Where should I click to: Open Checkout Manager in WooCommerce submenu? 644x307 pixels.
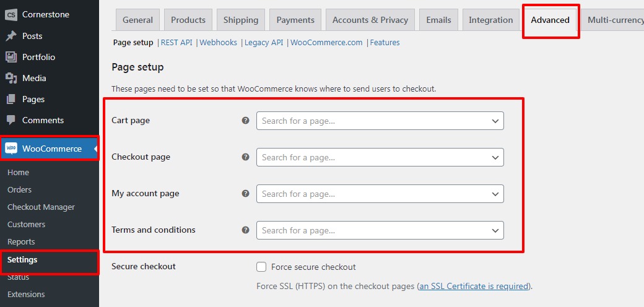pyautogui.click(x=41, y=207)
